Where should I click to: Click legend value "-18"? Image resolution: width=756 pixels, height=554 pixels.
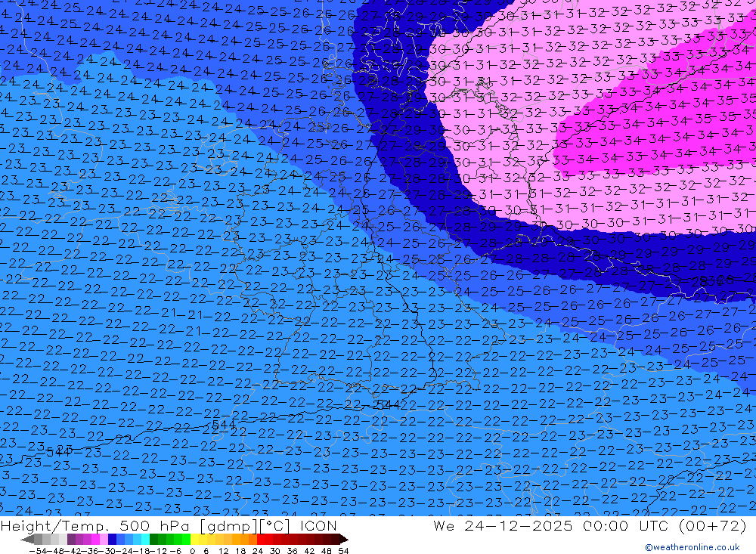(x=142, y=551)
